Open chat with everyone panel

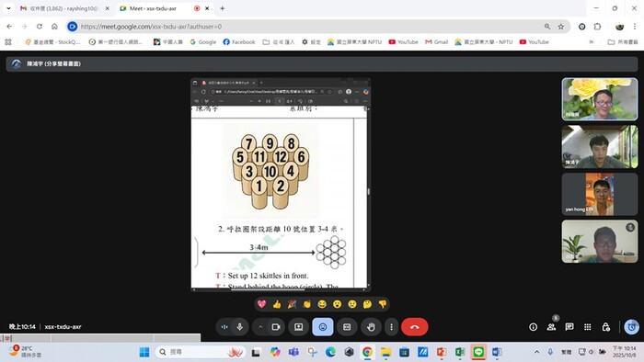coord(569,327)
